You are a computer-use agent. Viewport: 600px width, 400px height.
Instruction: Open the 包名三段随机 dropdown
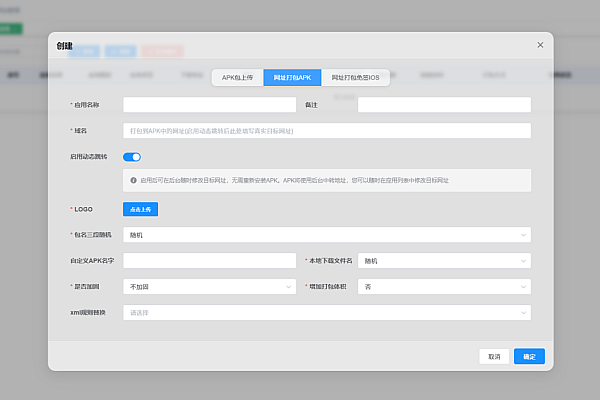pos(327,235)
